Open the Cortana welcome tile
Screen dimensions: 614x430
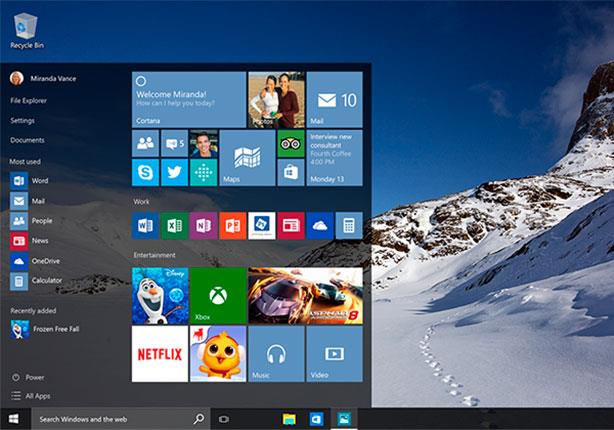189,99
